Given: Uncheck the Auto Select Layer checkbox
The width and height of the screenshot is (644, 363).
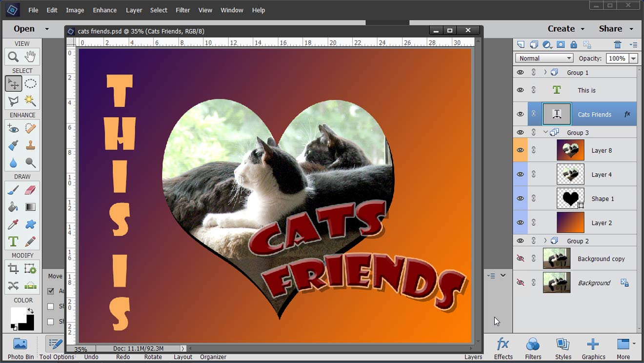Looking at the screenshot, I should [x=50, y=291].
